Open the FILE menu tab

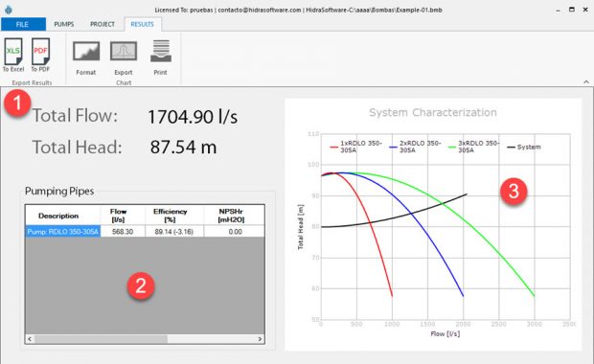[23, 24]
